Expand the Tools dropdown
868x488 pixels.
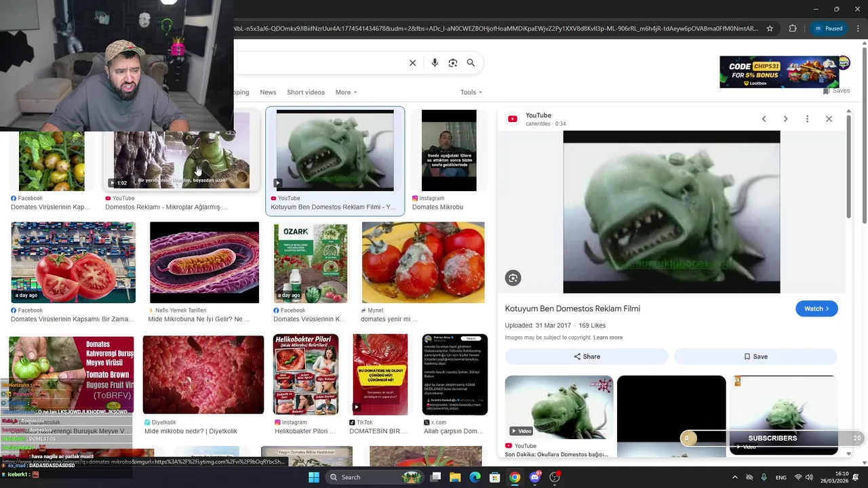click(471, 92)
